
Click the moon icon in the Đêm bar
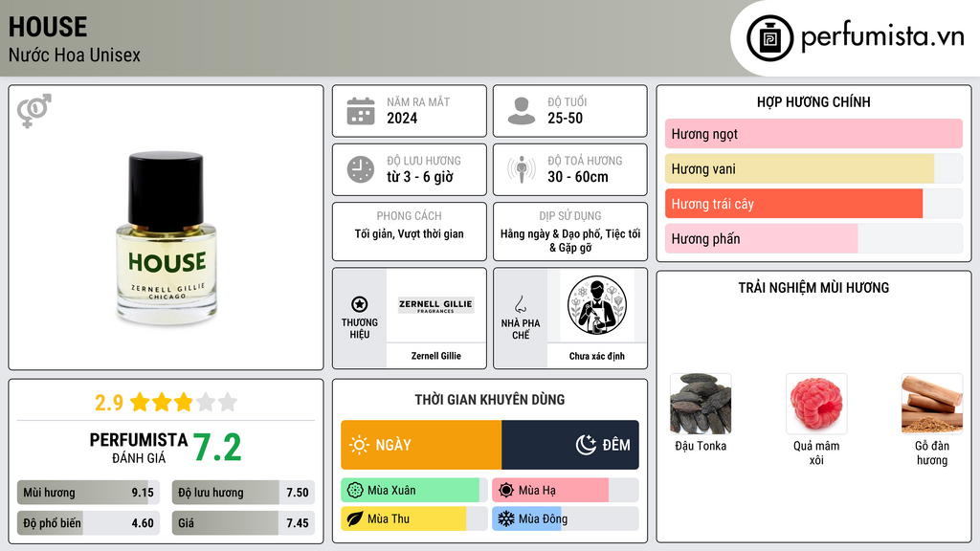[x=586, y=445]
